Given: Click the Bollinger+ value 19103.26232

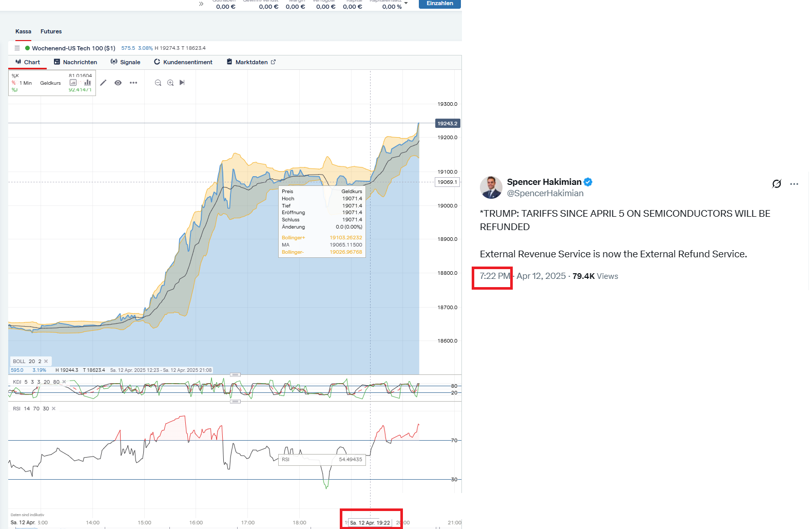Looking at the screenshot, I should coord(345,238).
